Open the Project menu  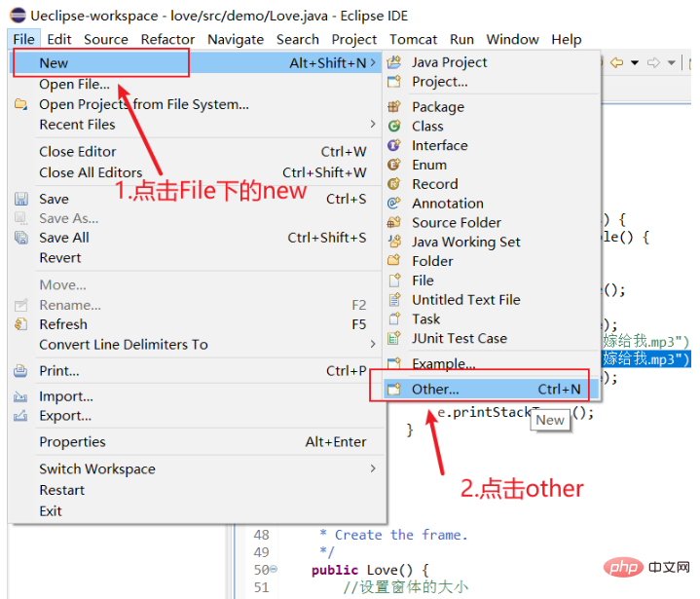point(354,39)
